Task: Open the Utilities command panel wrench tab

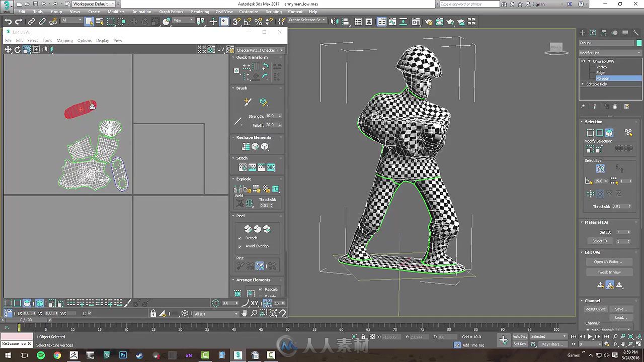Action: (x=636, y=33)
